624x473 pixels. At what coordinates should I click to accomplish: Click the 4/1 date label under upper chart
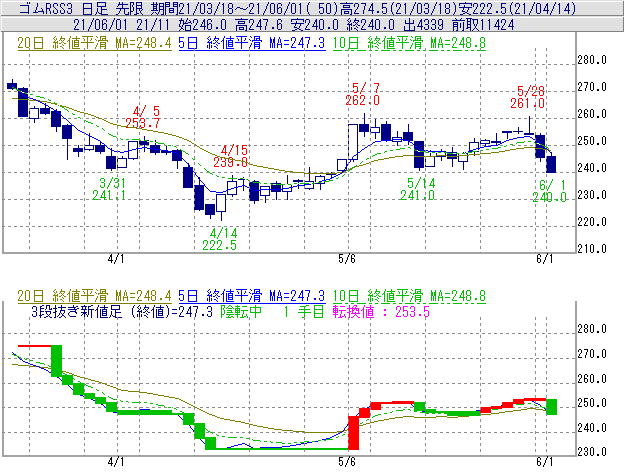click(116, 259)
